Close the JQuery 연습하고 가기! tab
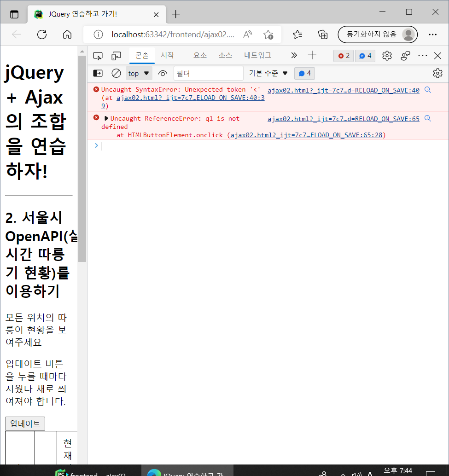The width and height of the screenshot is (449, 476). [x=156, y=15]
